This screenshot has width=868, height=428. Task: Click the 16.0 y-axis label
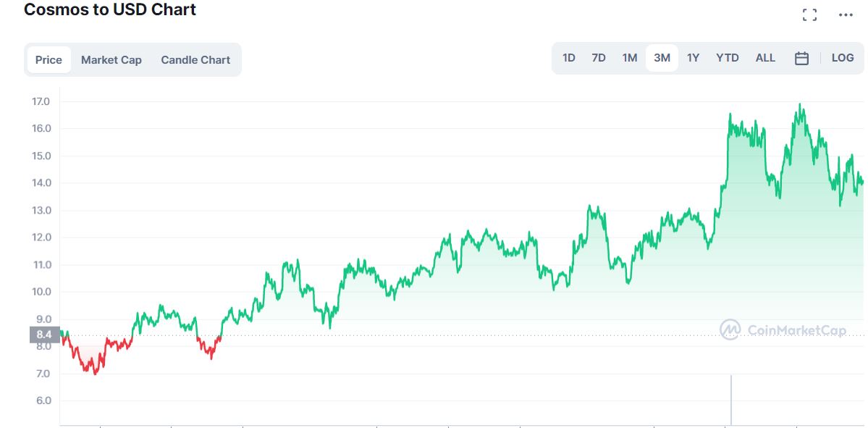point(41,128)
